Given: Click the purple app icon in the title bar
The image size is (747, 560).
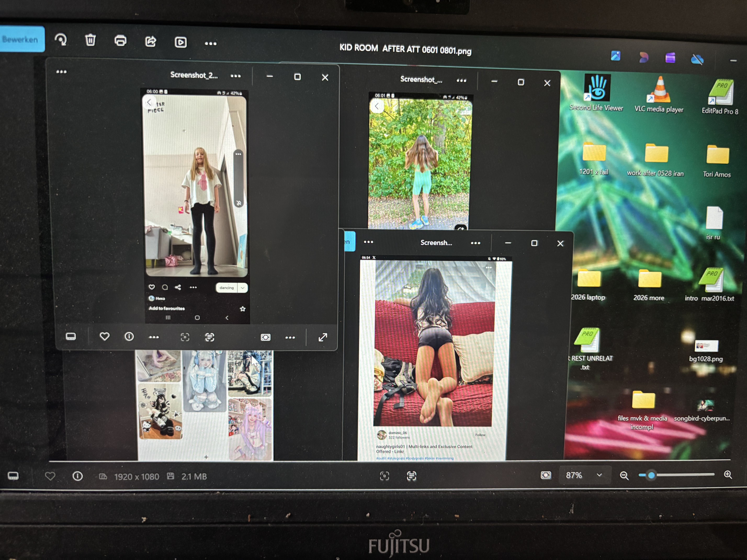Looking at the screenshot, I should pos(670,58).
